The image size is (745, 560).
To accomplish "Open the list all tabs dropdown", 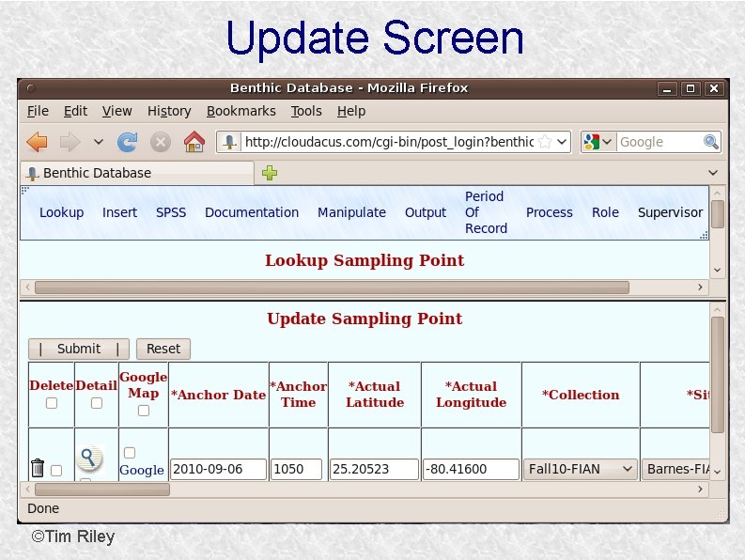I will click(713, 173).
